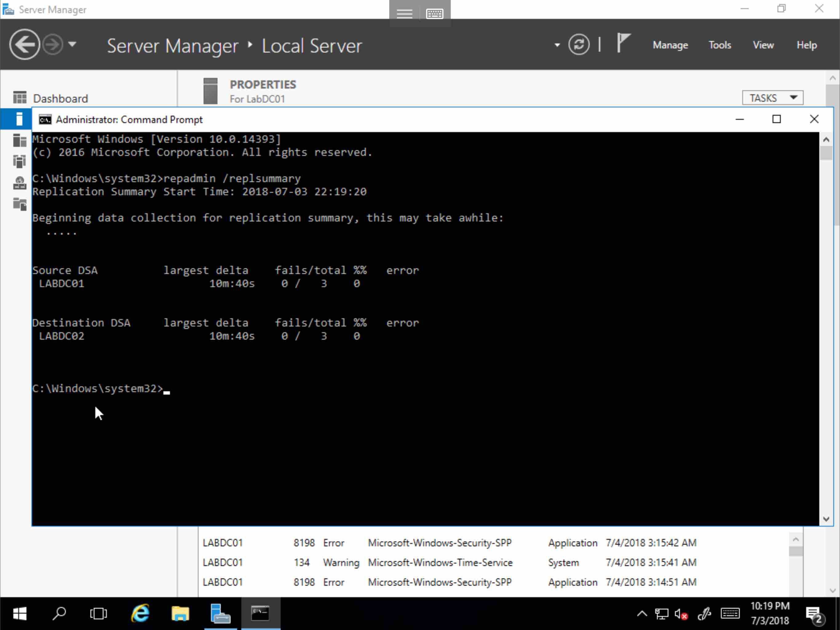Open the Manage menu
Viewport: 840px width, 630px height.
pos(670,45)
